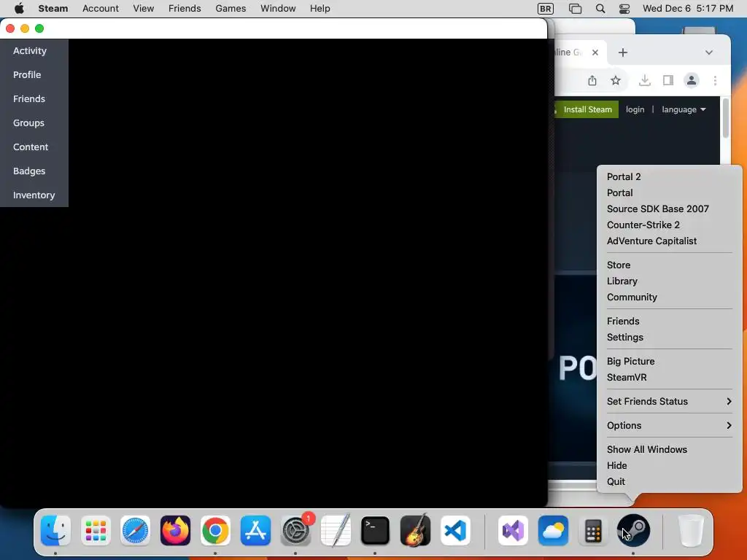Open the Account menu
This screenshot has width=747, height=560.
point(101,9)
